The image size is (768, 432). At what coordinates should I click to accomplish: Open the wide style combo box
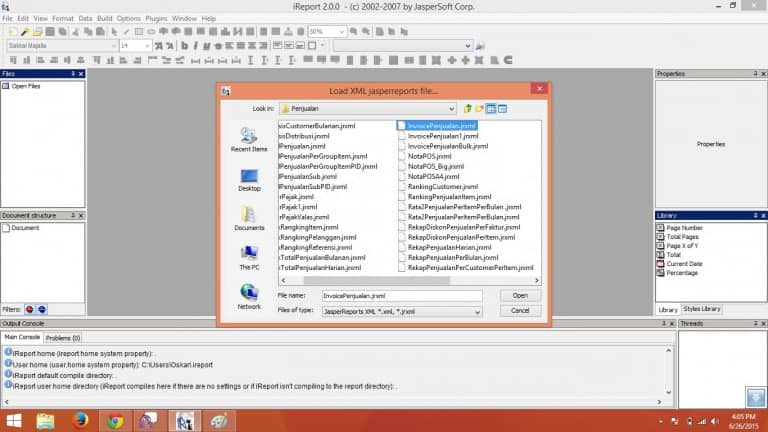[403, 46]
